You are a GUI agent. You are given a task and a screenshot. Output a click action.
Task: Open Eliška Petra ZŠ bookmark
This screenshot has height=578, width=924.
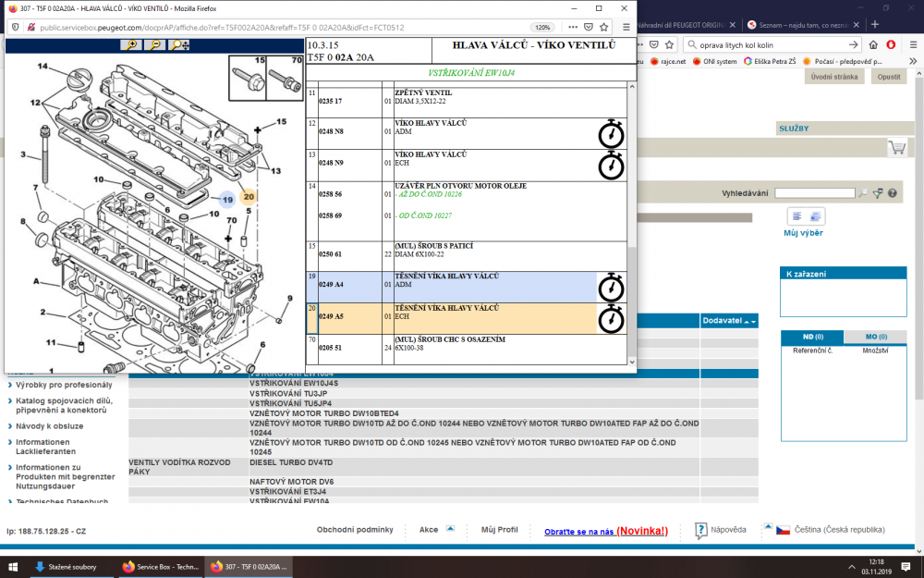tap(770, 61)
